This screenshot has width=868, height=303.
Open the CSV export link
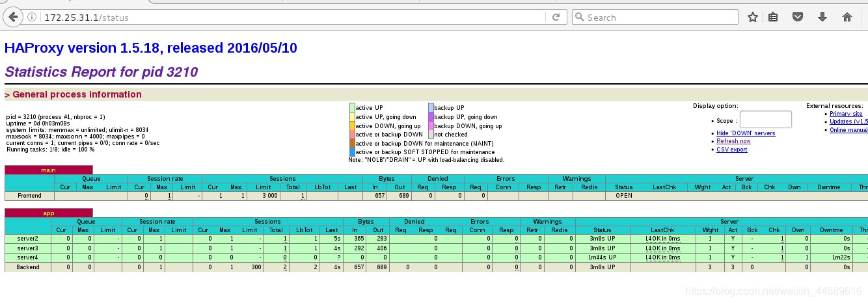point(732,150)
